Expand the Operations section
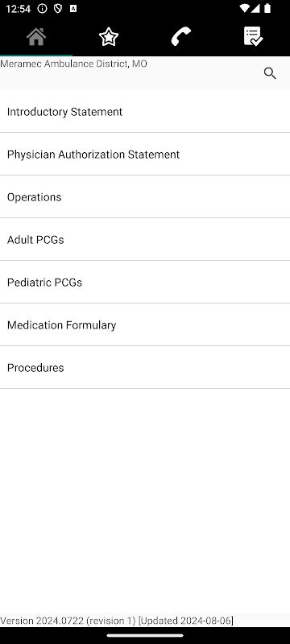290x644 pixels. tap(145, 197)
